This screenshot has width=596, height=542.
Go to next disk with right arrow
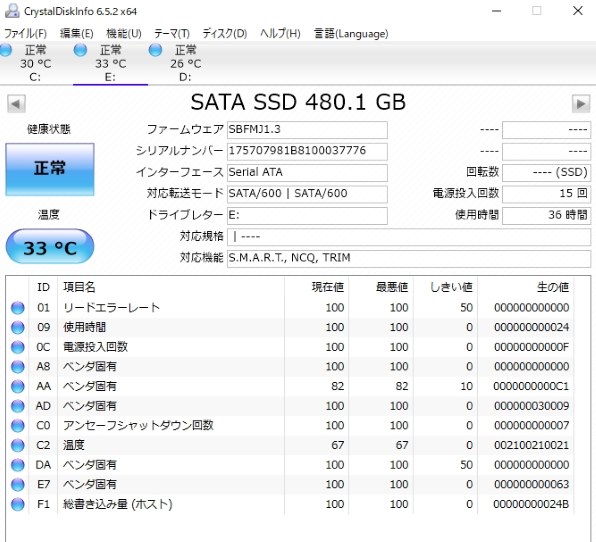click(581, 103)
